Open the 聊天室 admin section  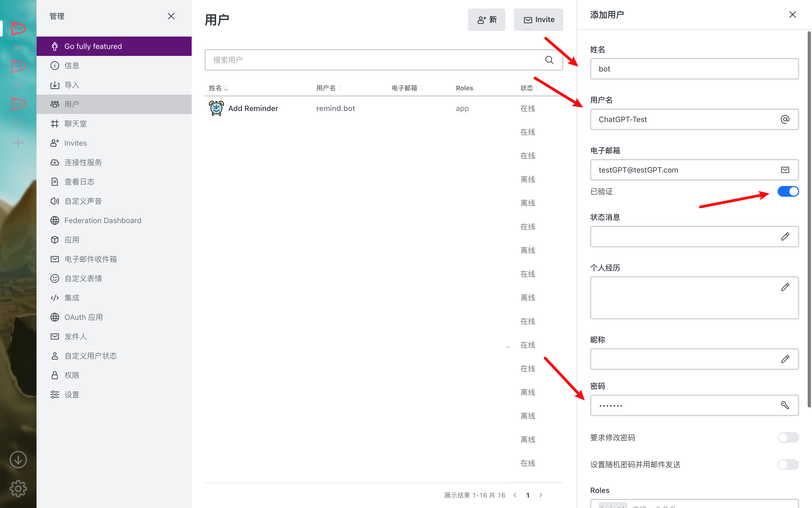[114, 124]
